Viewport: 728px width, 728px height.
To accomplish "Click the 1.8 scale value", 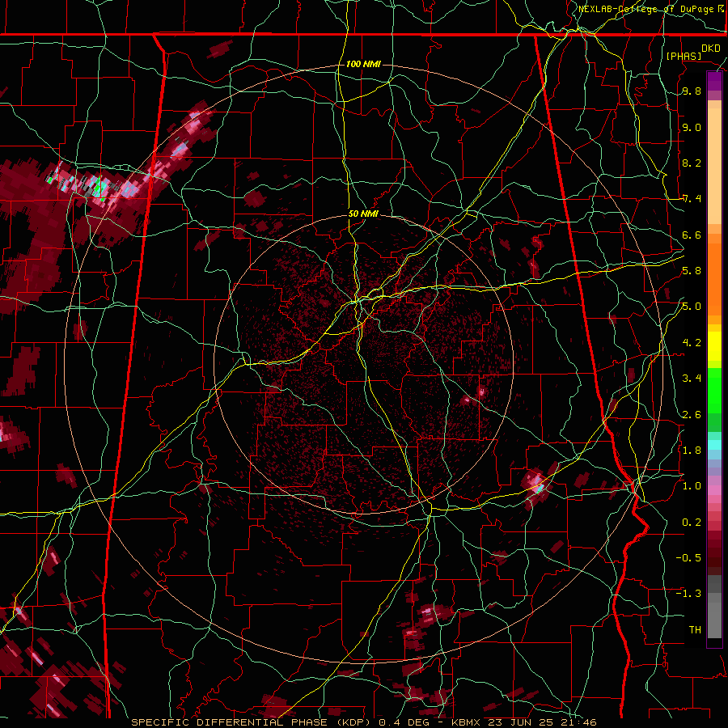I will [692, 451].
